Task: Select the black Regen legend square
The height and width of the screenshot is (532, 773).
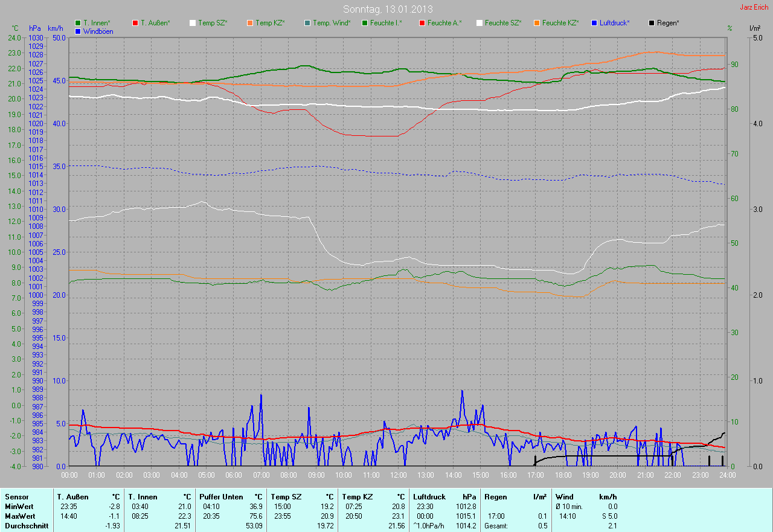Action: coord(652,23)
